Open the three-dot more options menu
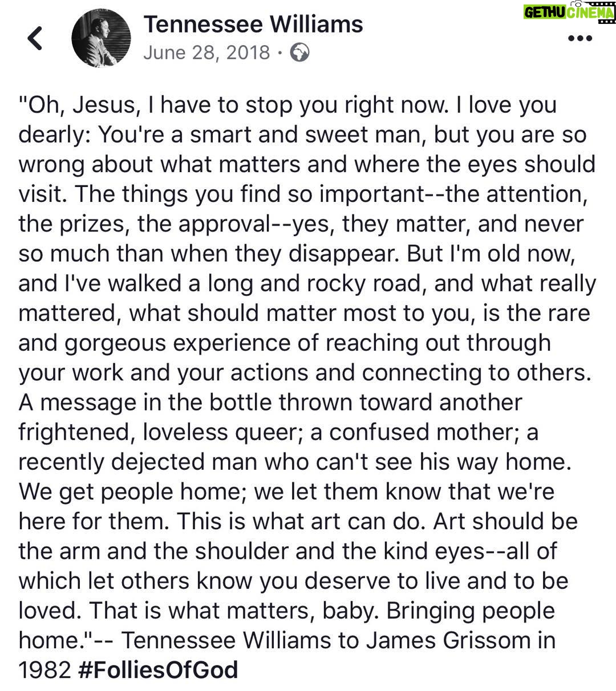 (581, 39)
